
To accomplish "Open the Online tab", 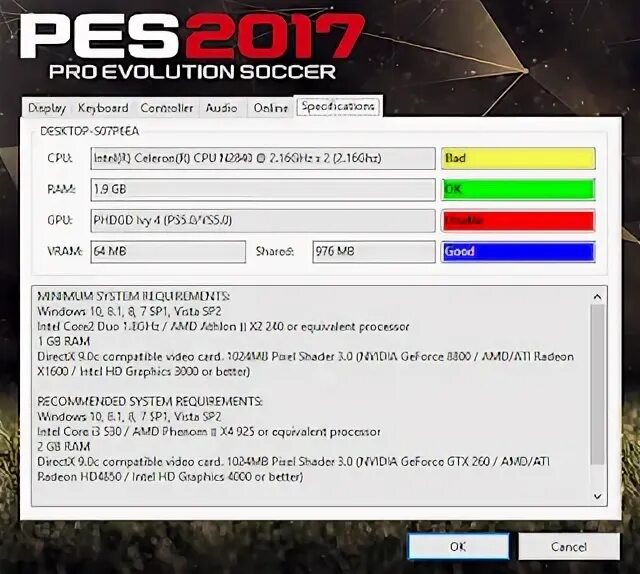I will coord(270,108).
